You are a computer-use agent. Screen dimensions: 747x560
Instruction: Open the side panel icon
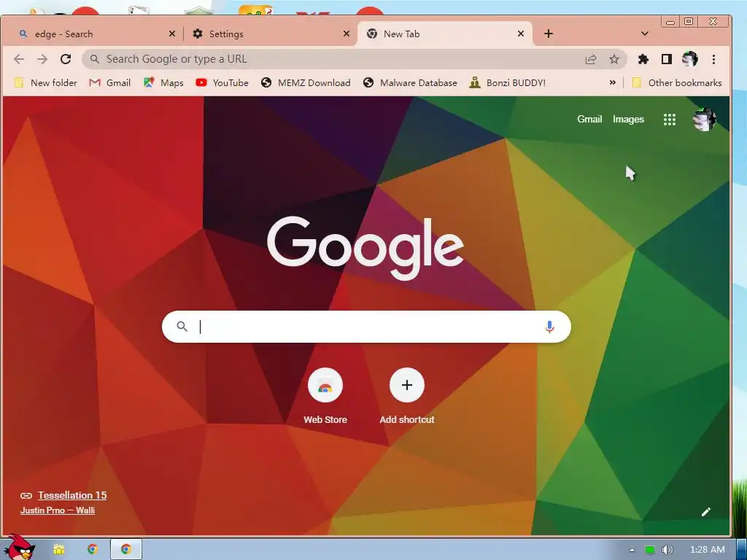point(667,59)
